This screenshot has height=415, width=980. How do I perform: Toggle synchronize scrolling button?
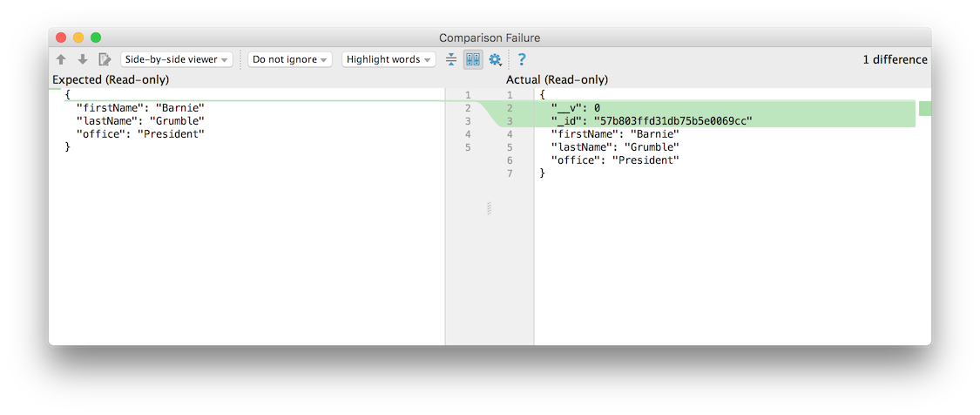point(473,60)
